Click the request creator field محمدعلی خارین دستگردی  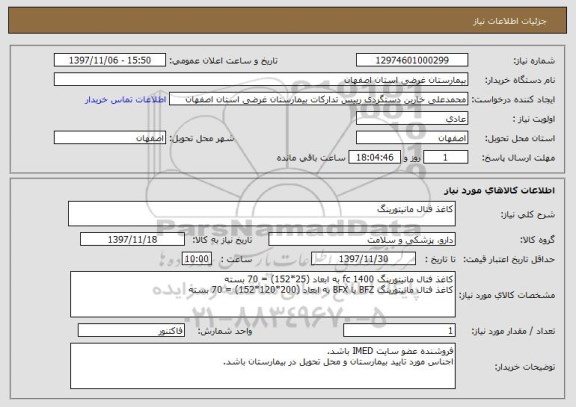tap(318, 99)
